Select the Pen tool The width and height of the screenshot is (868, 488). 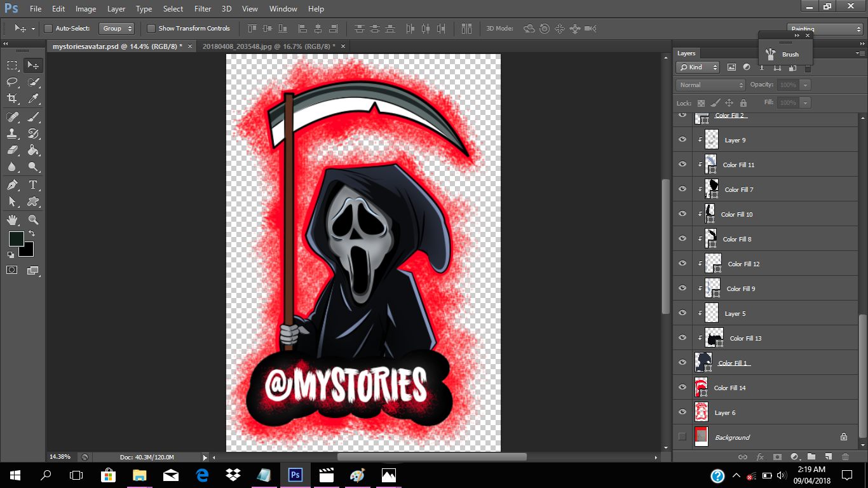[x=12, y=185]
